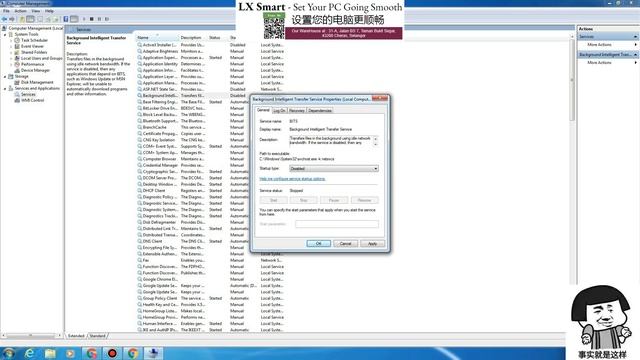Open the View menu
The image size is (640, 360).
point(36,11)
